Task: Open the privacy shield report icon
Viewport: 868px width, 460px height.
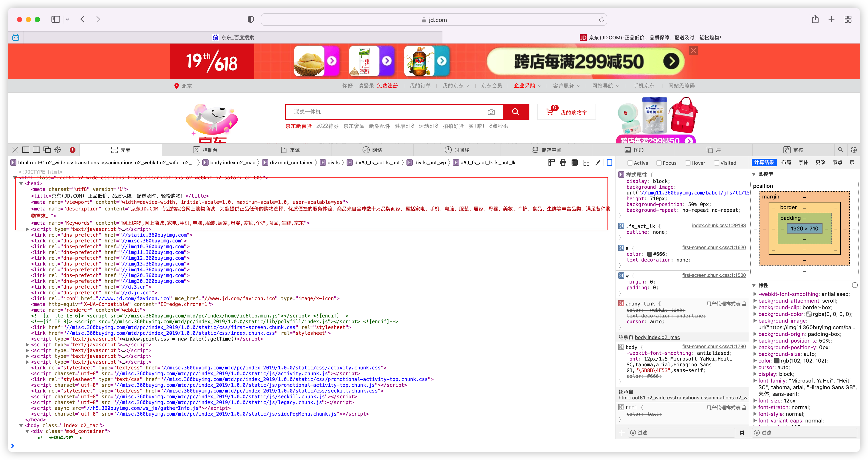Action: click(x=250, y=20)
